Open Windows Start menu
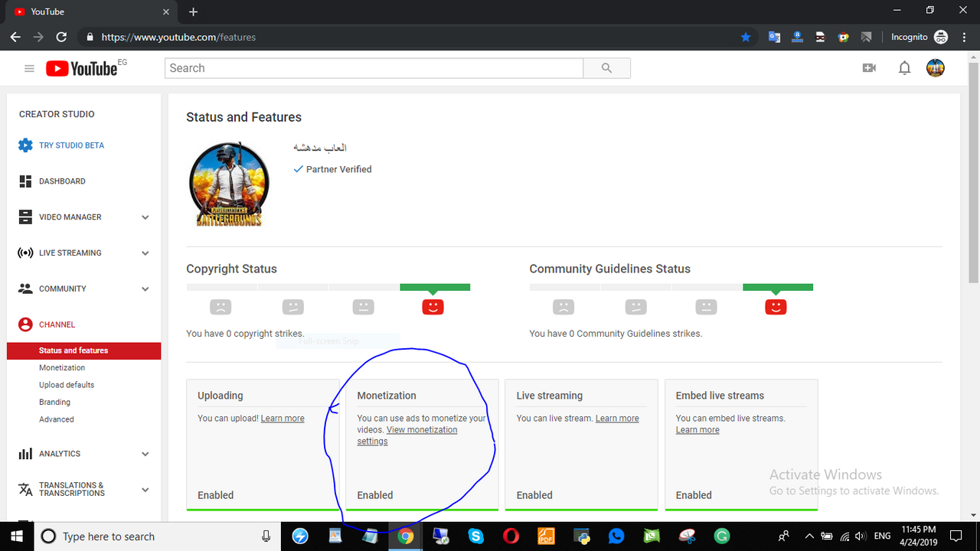980x551 pixels. click(17, 536)
